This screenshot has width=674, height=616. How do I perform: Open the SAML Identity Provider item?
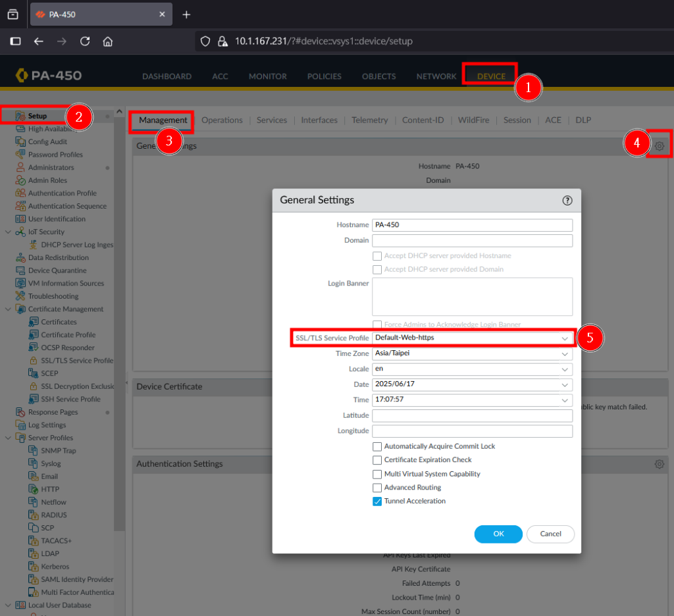(77, 579)
